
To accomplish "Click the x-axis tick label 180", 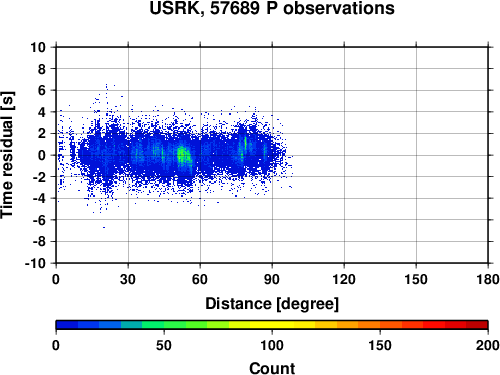I will [488, 279].
